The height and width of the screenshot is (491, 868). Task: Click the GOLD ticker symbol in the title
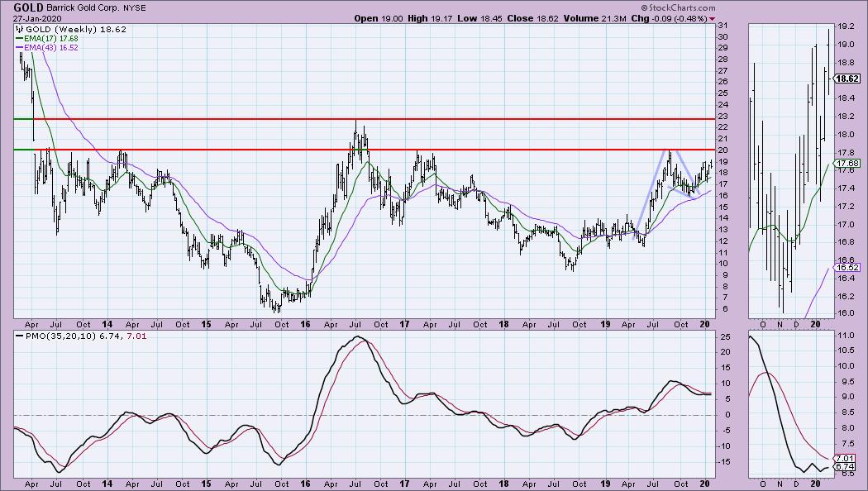(x=28, y=7)
